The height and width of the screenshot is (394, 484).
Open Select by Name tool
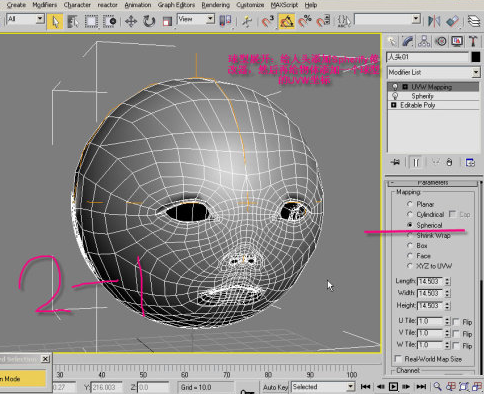coord(73,22)
